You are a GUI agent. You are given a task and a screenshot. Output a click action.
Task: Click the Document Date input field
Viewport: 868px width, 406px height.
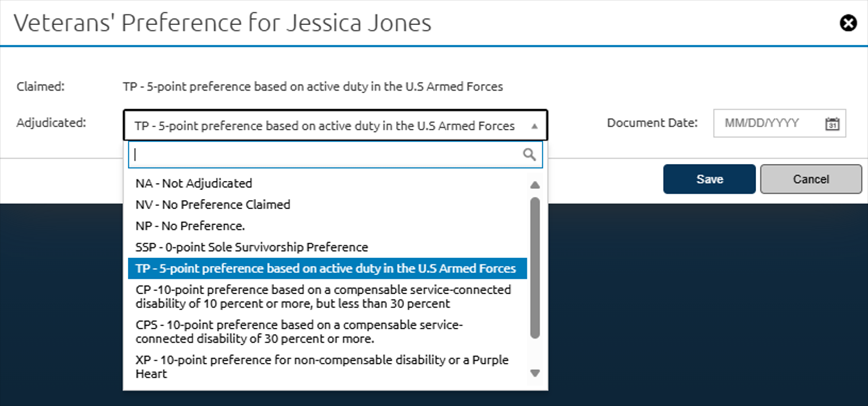pyautogui.click(x=780, y=123)
